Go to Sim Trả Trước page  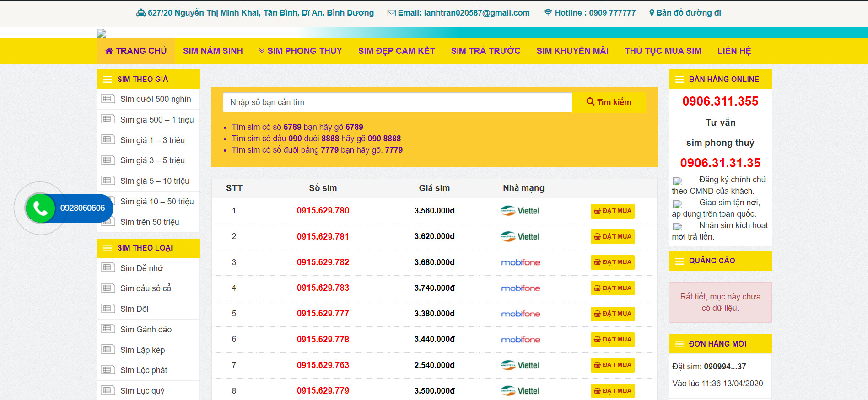[485, 51]
